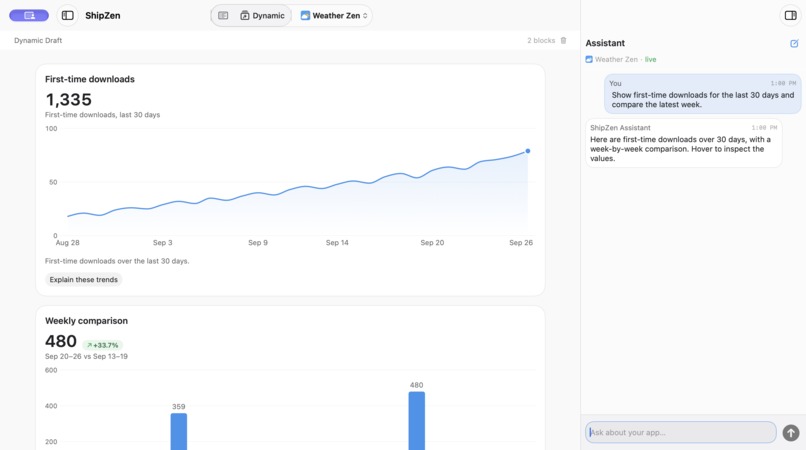Send message with the up-arrow button
The width and height of the screenshot is (806, 450).
(791, 433)
